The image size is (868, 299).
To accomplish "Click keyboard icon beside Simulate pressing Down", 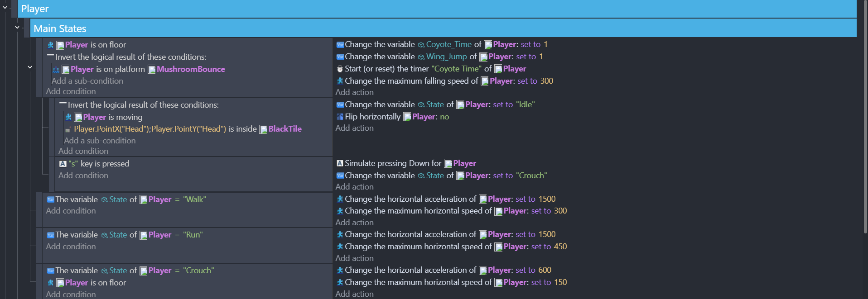I will coord(340,163).
